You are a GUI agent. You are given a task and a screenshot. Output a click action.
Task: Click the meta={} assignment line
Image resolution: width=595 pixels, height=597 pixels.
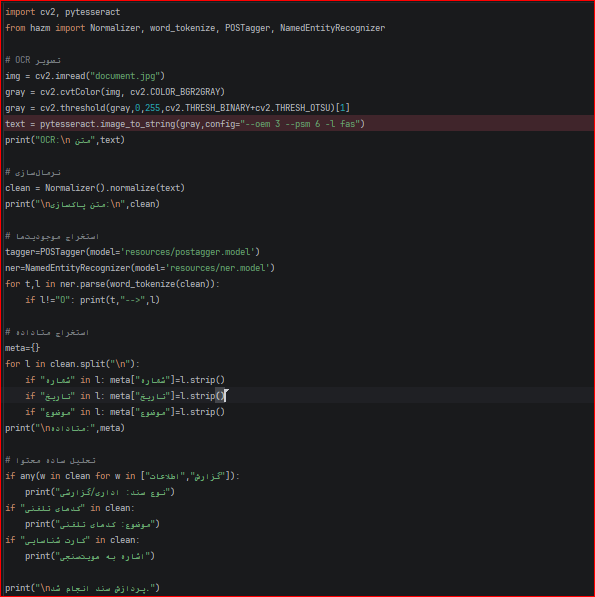22,348
